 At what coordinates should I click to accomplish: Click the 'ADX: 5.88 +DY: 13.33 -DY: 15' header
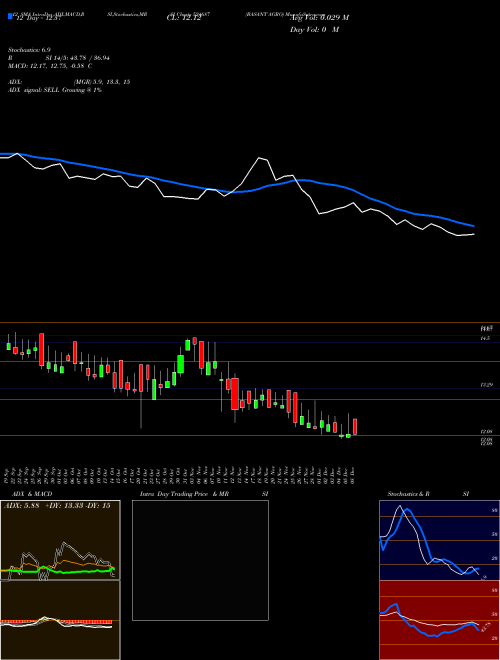coord(57,506)
